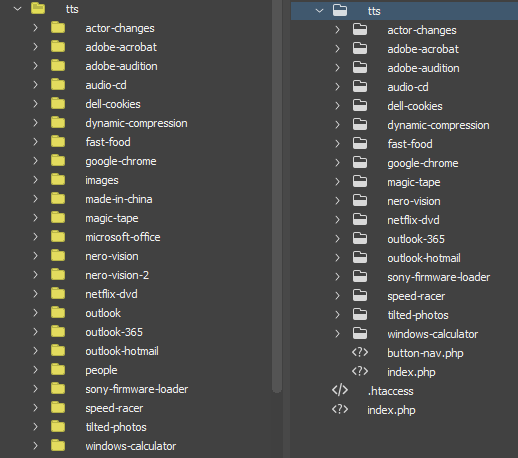
Task: Select tilted-photos in the right panel
Action: [x=418, y=315]
